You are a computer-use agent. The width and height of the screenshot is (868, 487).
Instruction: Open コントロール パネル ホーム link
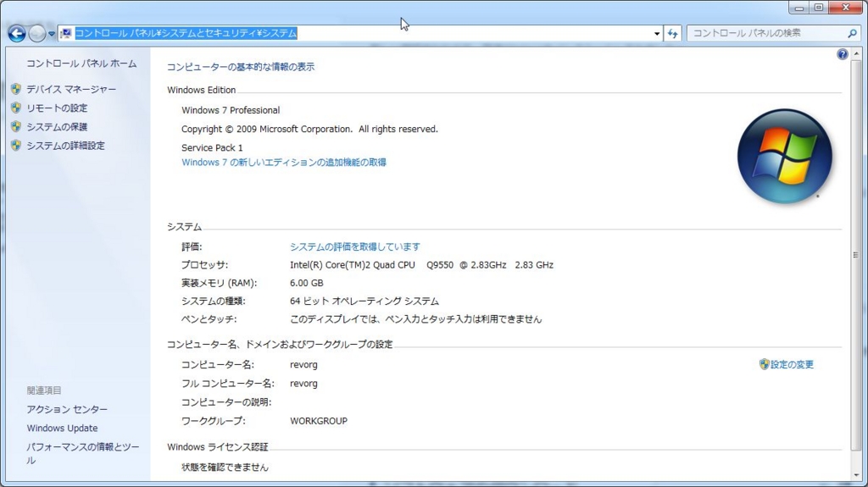[81, 64]
